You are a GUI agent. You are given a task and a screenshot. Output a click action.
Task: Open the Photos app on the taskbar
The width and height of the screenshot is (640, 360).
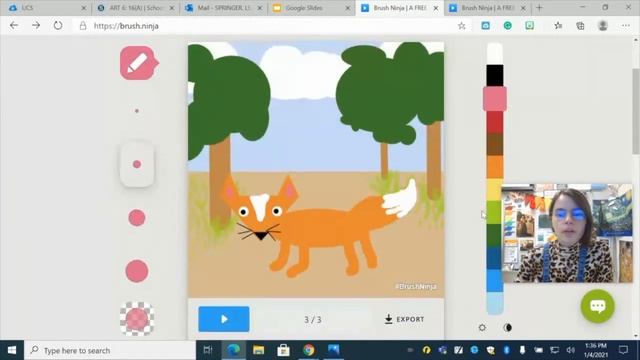coord(333,350)
